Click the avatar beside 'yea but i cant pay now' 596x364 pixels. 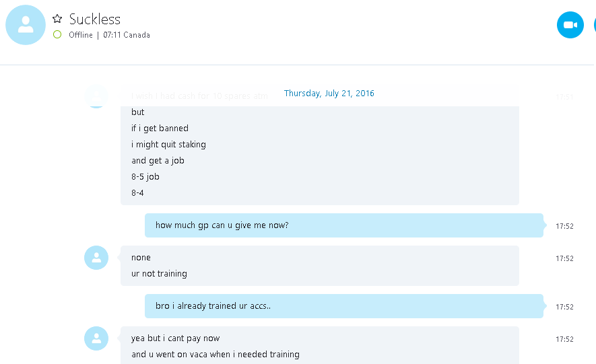[x=96, y=338]
